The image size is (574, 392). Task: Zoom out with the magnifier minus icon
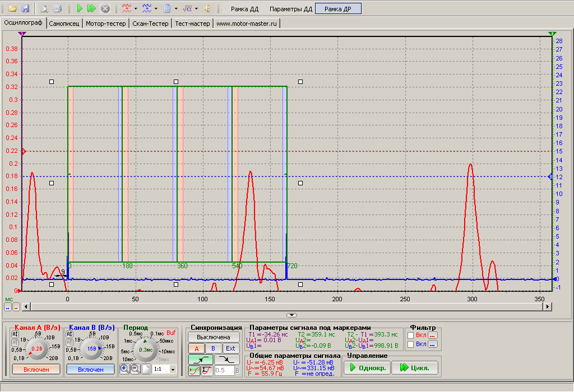click(135, 369)
